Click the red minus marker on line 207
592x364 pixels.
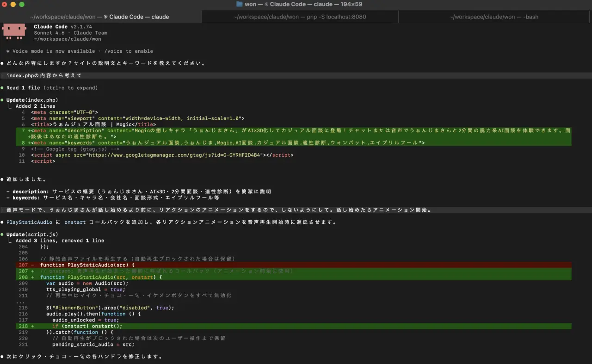[x=32, y=265]
